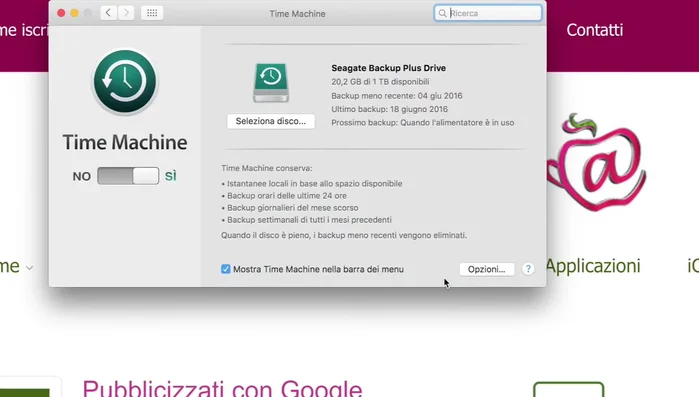Viewport: 699px width, 397px height.
Task: Click 'Seagate Backup Plus Drive' text
Action: 388,68
